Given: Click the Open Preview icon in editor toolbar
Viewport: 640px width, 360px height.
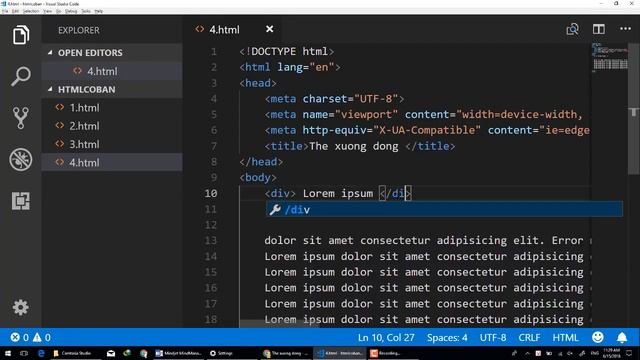Looking at the screenshot, I should click(x=572, y=29).
